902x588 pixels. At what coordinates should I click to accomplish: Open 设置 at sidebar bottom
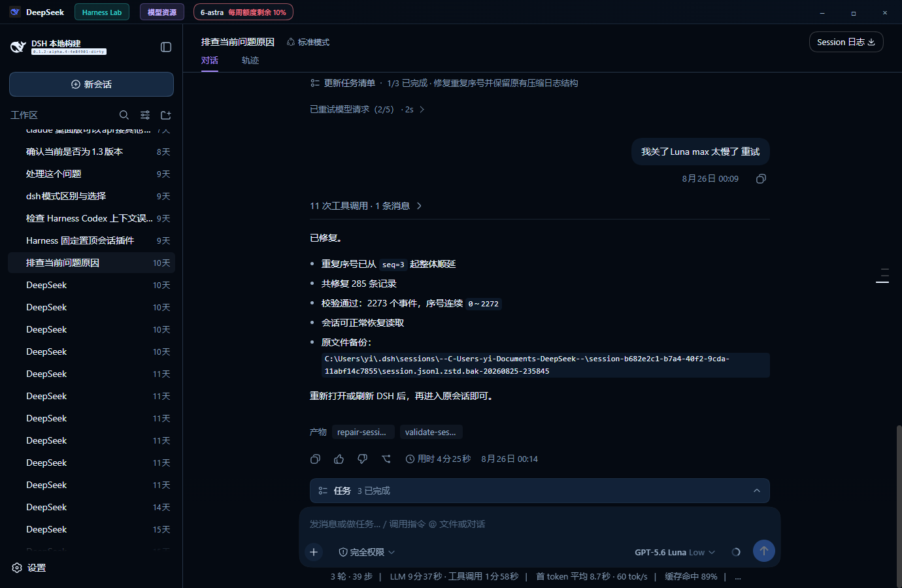pyautogui.click(x=29, y=568)
